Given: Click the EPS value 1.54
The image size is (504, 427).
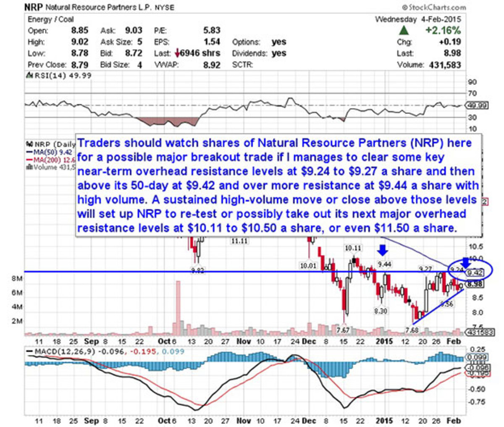Looking at the screenshot, I should 212,42.
